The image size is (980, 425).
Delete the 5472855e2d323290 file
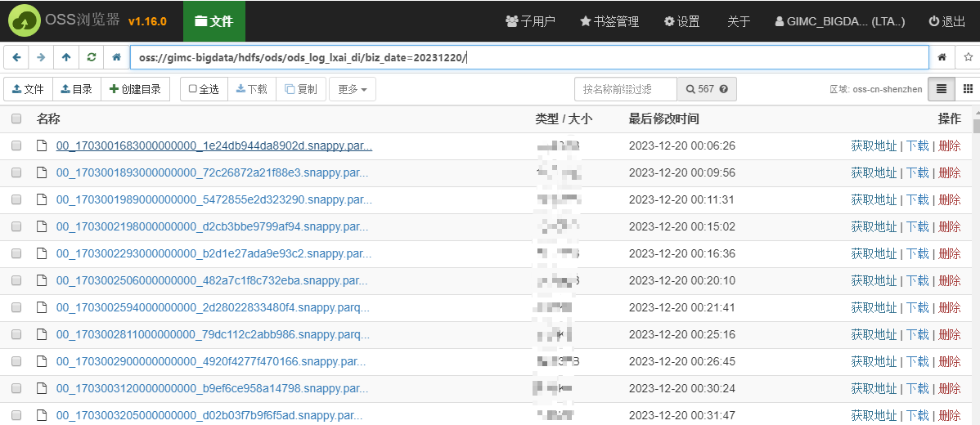(x=950, y=199)
